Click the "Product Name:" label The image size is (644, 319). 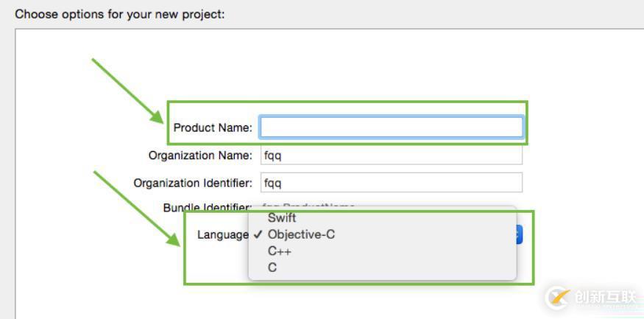pyautogui.click(x=213, y=128)
